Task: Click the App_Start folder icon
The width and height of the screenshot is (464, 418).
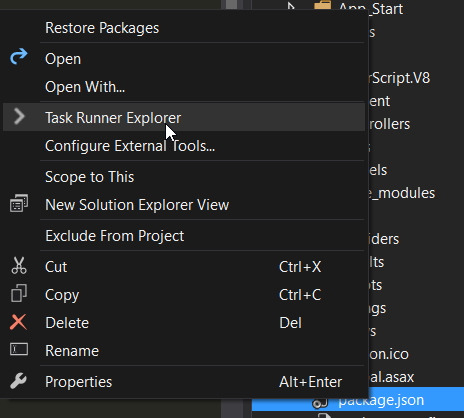Action: coord(322,5)
